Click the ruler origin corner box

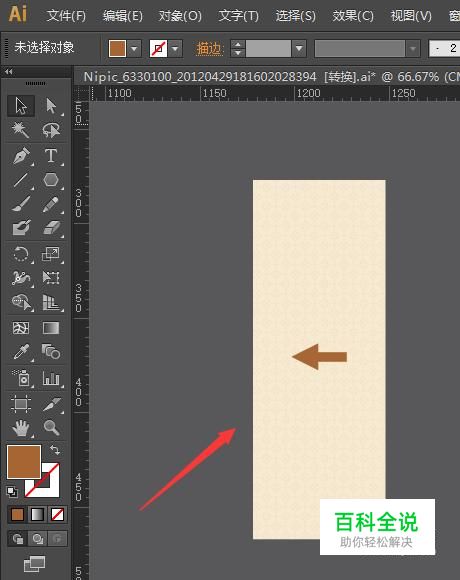[x=81, y=94]
